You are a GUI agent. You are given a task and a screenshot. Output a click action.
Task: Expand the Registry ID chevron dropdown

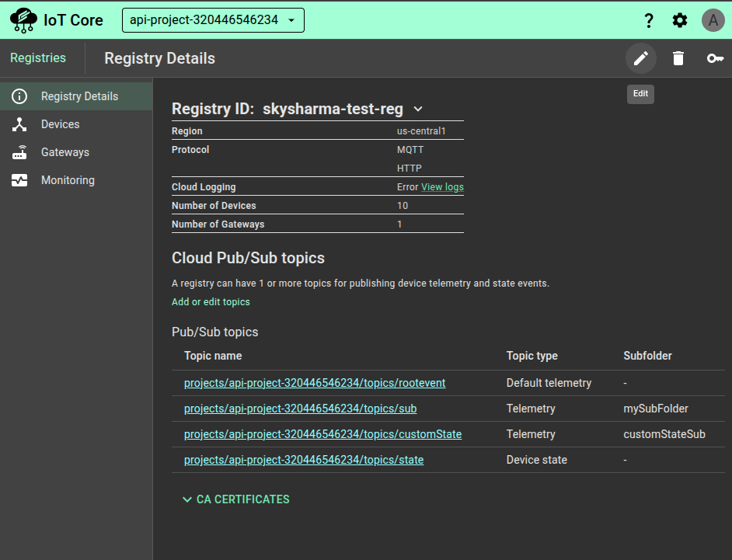point(418,110)
